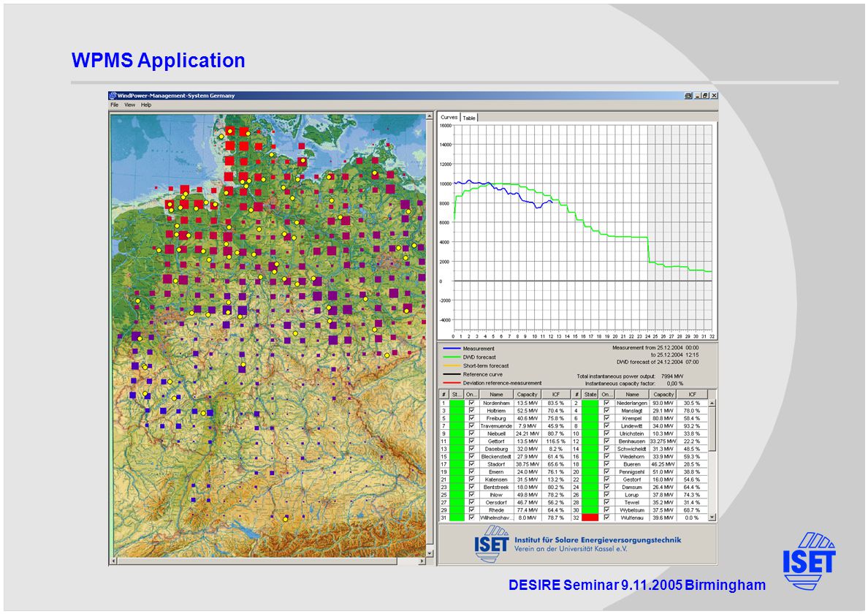Click the printer icon in the title bar

point(688,96)
